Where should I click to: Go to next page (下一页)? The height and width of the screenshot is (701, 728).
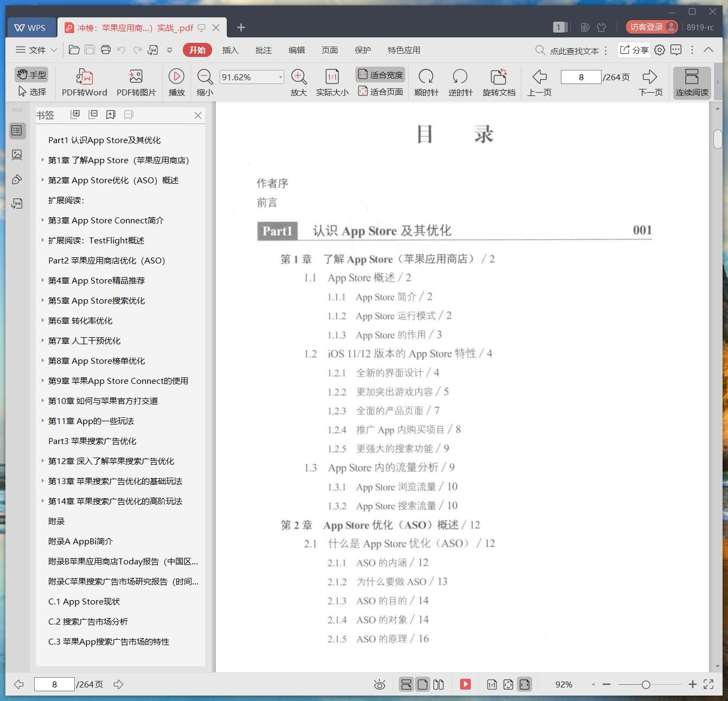pos(650,82)
